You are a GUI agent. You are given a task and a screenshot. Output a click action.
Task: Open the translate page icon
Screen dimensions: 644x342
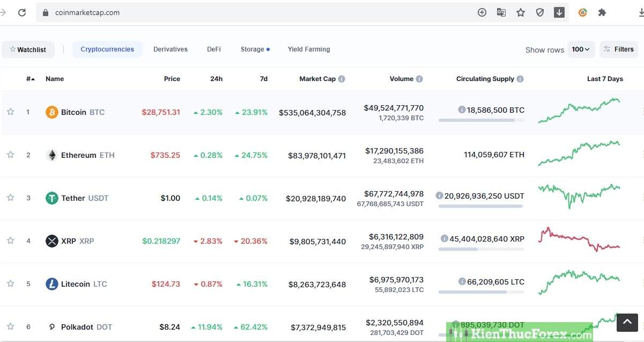(501, 12)
